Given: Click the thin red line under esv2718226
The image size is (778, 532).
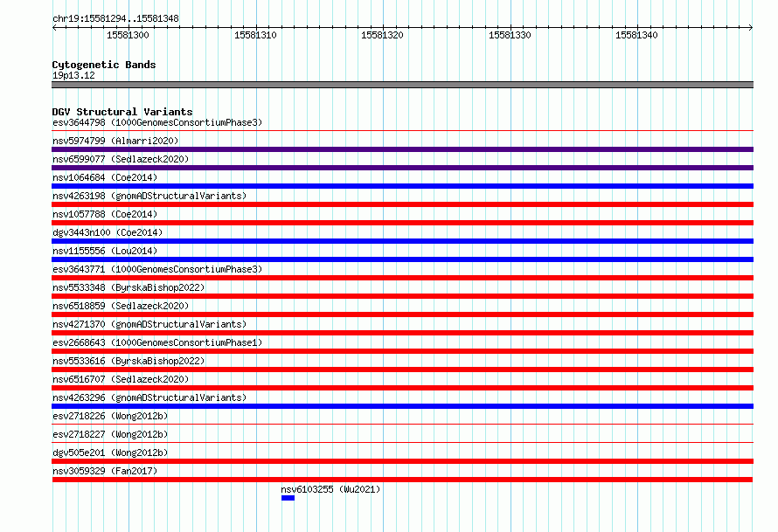Looking at the screenshot, I should pyautogui.click(x=402, y=424).
